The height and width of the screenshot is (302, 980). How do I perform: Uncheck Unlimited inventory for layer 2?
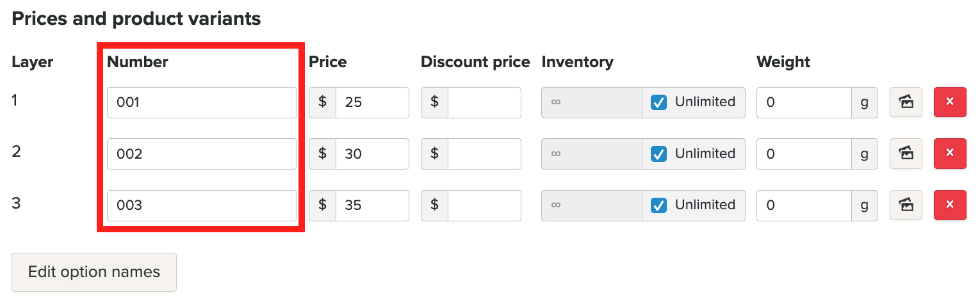(658, 154)
